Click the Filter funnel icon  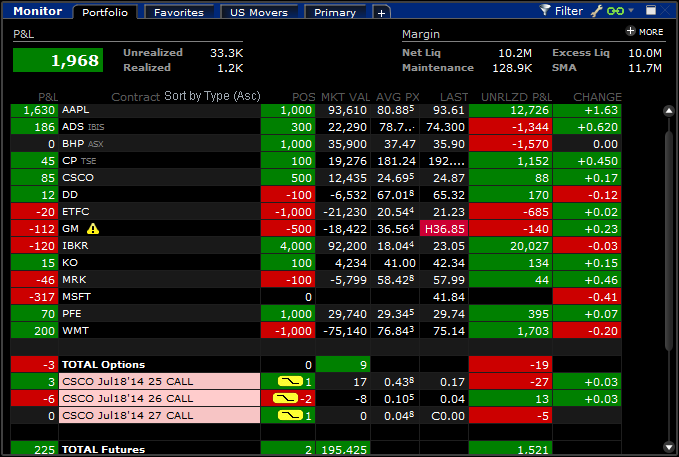[545, 10]
